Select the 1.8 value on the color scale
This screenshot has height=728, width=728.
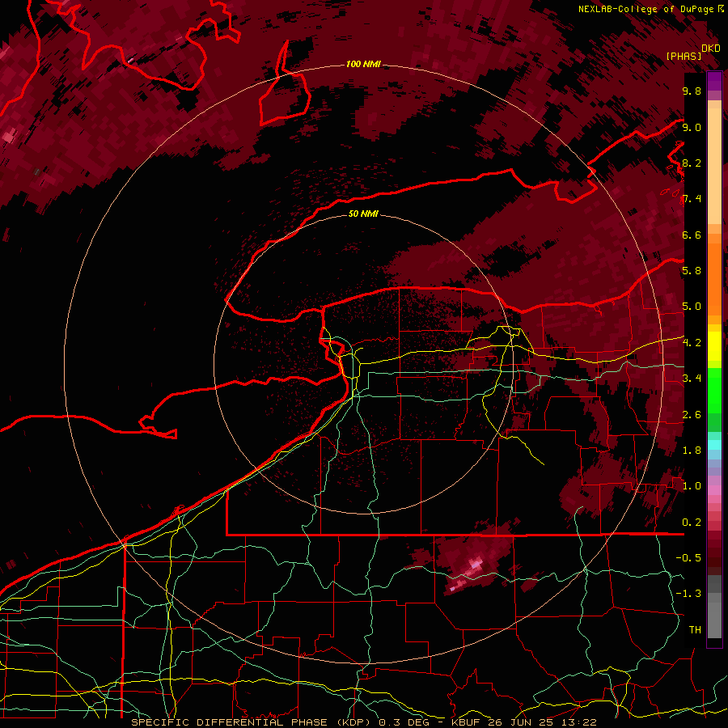click(x=692, y=451)
